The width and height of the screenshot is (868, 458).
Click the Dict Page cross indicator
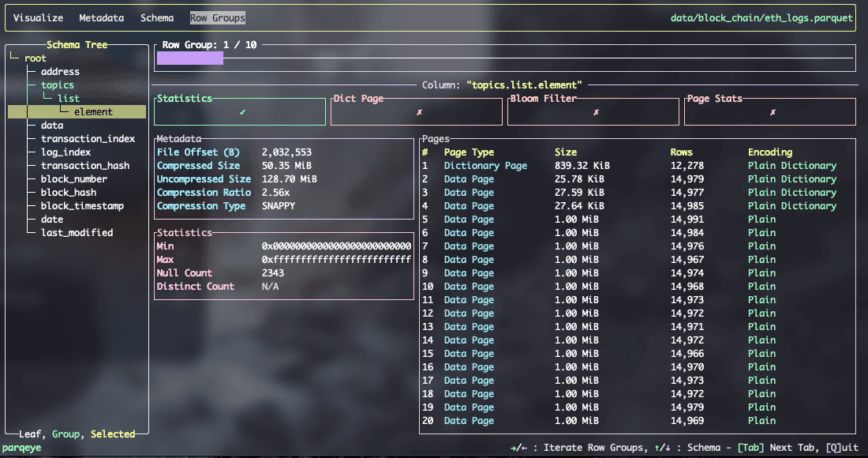coord(419,112)
